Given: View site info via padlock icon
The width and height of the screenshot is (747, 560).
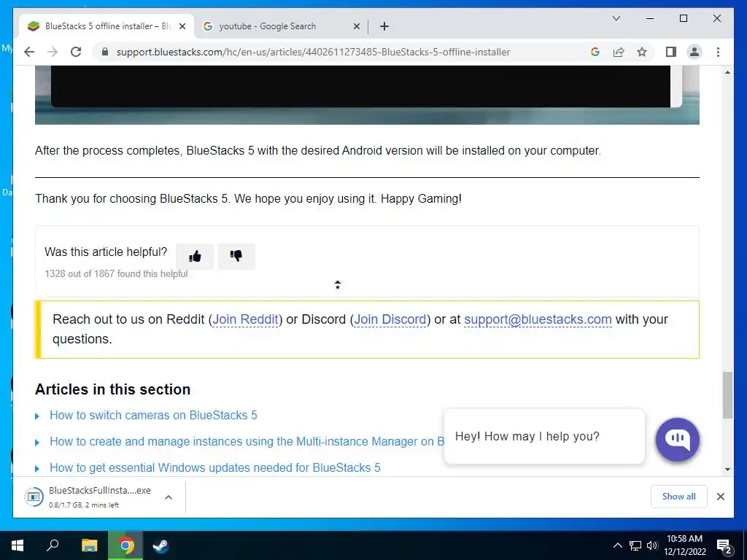Looking at the screenshot, I should pyautogui.click(x=105, y=52).
